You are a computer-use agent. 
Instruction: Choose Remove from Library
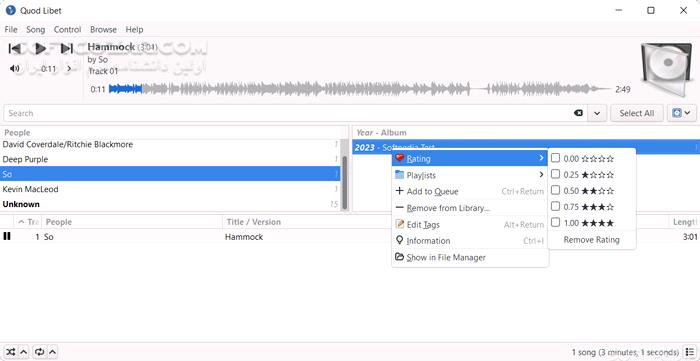pyautogui.click(x=470, y=208)
